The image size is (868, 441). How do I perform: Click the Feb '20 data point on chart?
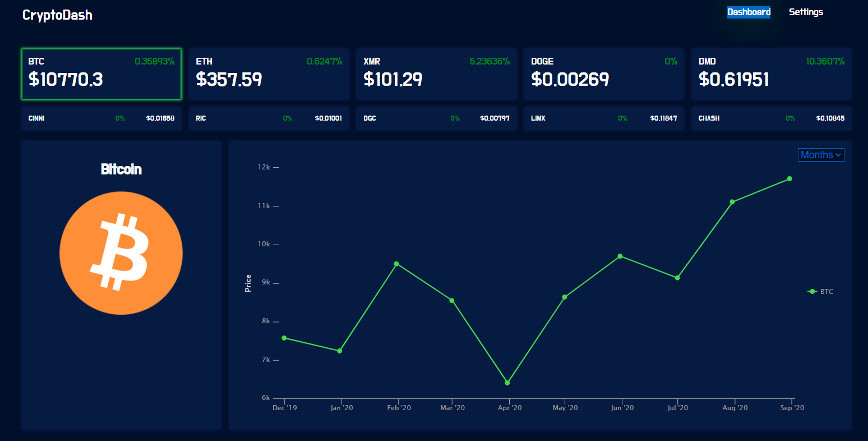396,264
